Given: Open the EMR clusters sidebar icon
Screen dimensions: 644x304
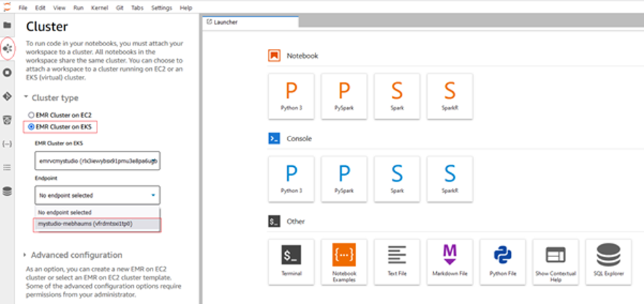Looking at the screenshot, I should point(8,49).
